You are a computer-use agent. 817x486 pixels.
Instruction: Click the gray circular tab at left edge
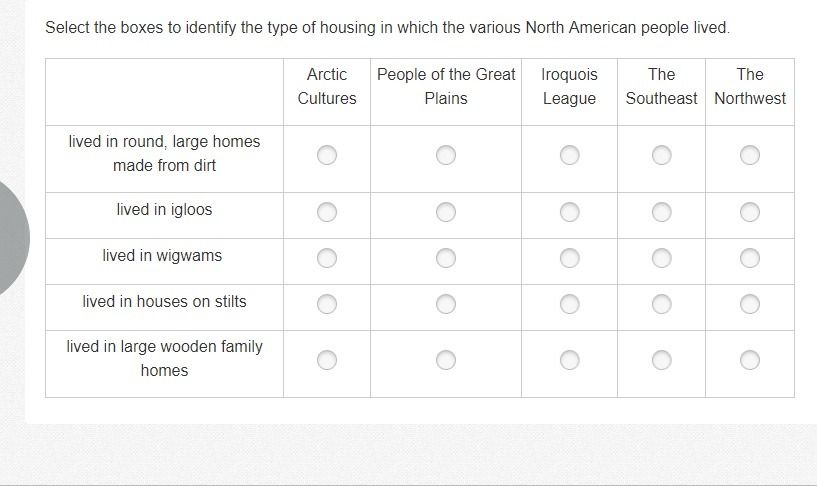point(14,239)
